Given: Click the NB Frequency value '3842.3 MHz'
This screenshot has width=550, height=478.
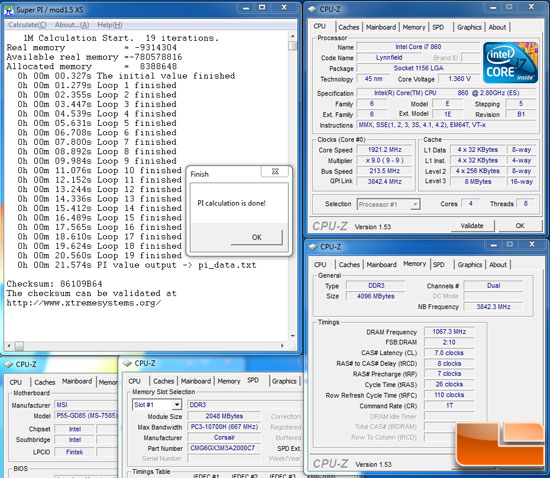Looking at the screenshot, I should (493, 307).
